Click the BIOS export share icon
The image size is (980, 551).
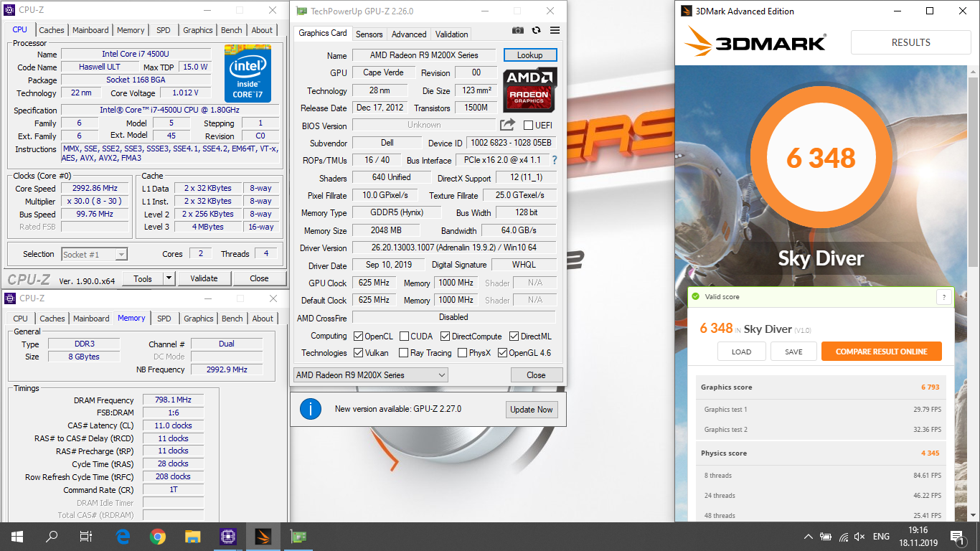tap(507, 125)
